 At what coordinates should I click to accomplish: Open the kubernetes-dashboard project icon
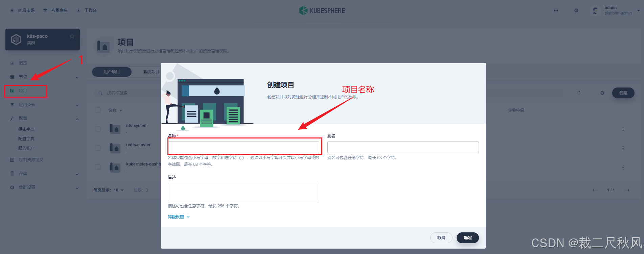pos(115,167)
